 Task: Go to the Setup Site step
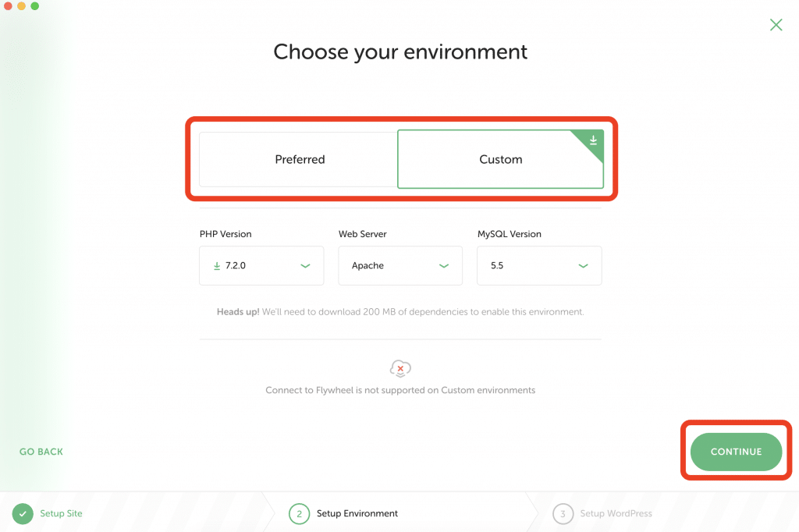(x=61, y=513)
